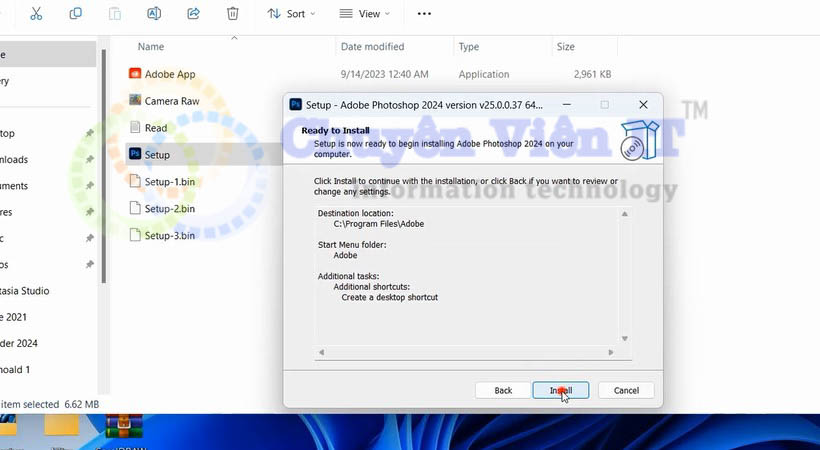Sort files by Date modified column
The width and height of the screenshot is (820, 450).
point(372,47)
